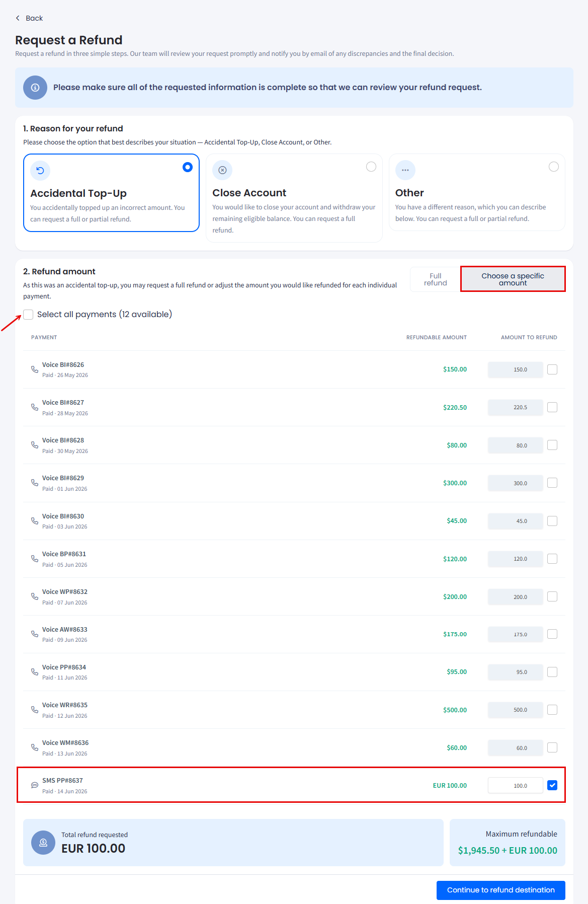Click the 100.0 amount field for SMS PP#8637
Screen dimensions: 588x904
tap(516, 785)
